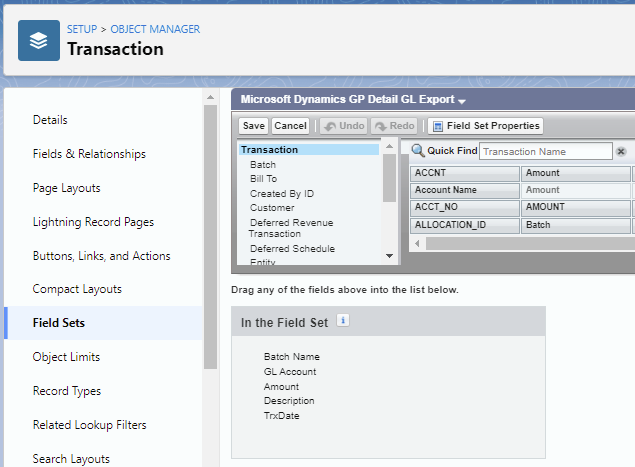Click the Transaction object layers icon
The height and width of the screenshot is (467, 635).
[x=39, y=40]
